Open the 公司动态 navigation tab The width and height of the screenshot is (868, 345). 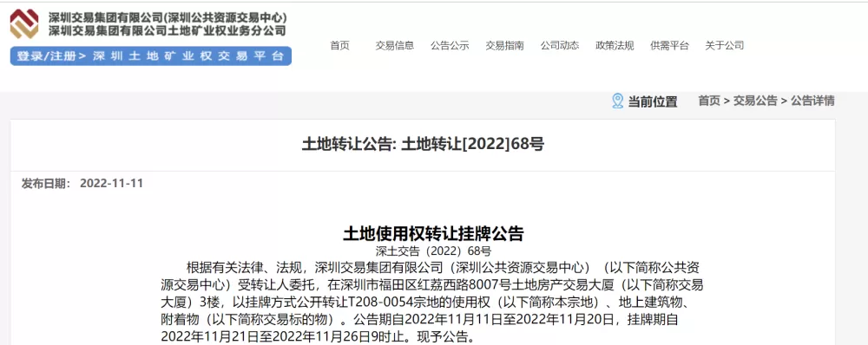pos(560,46)
